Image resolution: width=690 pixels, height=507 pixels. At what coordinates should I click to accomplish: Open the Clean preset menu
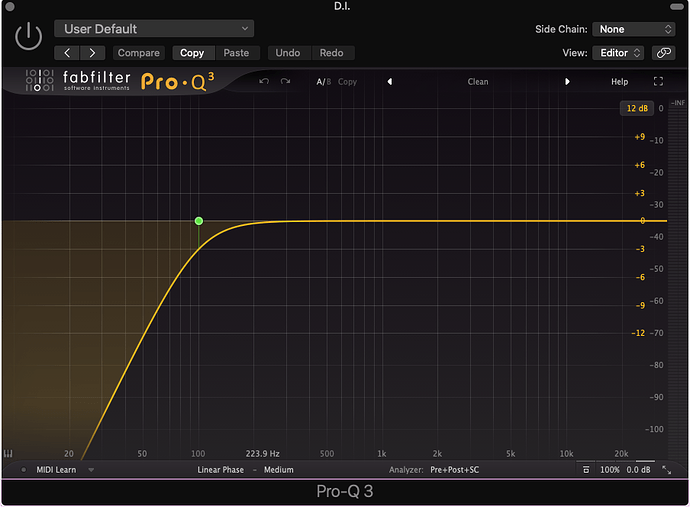pyautogui.click(x=478, y=82)
